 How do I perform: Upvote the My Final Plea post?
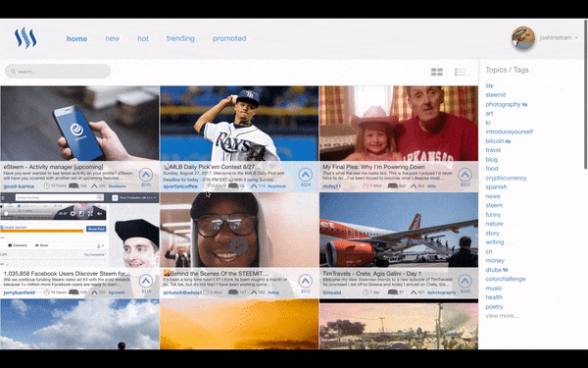click(465, 175)
